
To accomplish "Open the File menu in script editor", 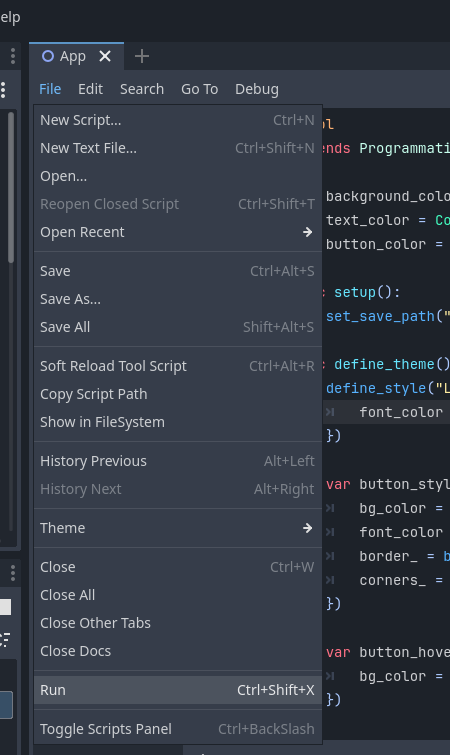I will pos(50,89).
